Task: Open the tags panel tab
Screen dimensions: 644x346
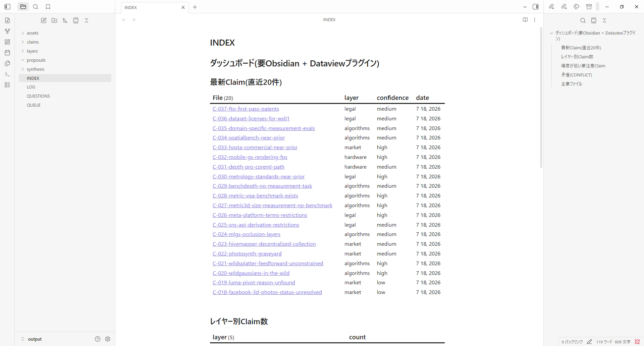Action: (577, 7)
